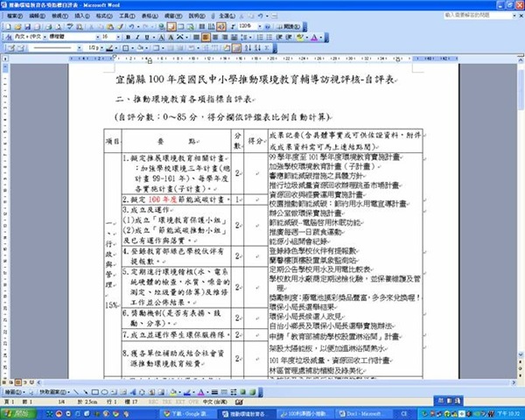Viewport: 525px width, 420px height.
Task: Click the Border Color pen swatch
Action: 109,48
